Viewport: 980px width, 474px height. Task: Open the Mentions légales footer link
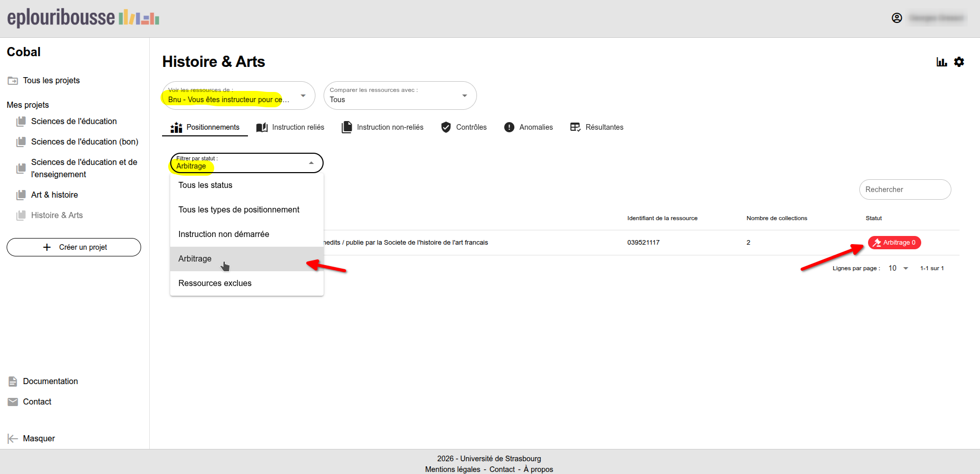click(x=452, y=469)
